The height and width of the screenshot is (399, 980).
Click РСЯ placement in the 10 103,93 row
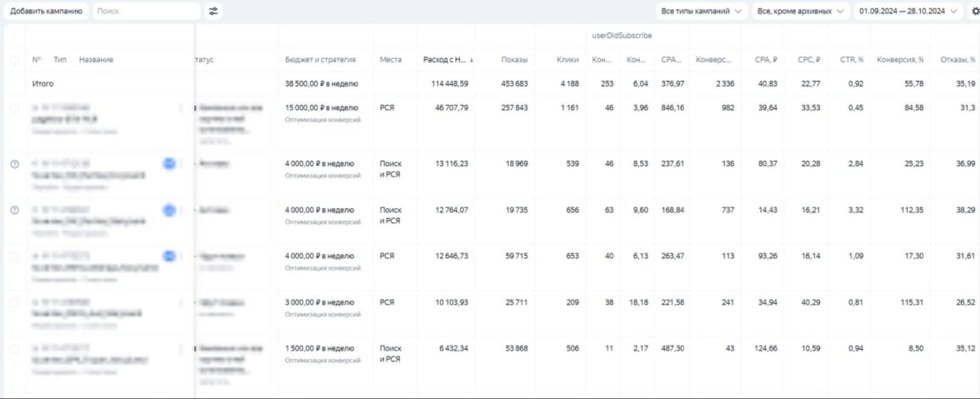[x=387, y=302]
